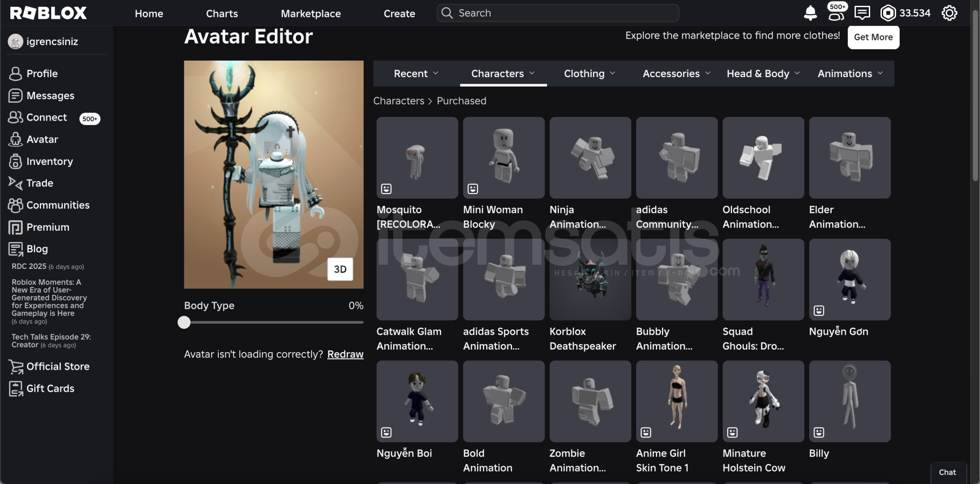Click the Get More button

pyautogui.click(x=873, y=37)
